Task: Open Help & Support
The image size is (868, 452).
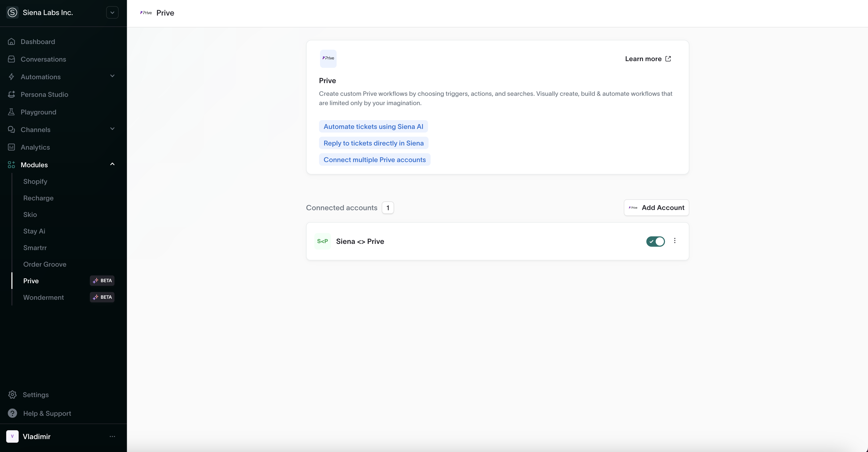Action: pyautogui.click(x=47, y=414)
